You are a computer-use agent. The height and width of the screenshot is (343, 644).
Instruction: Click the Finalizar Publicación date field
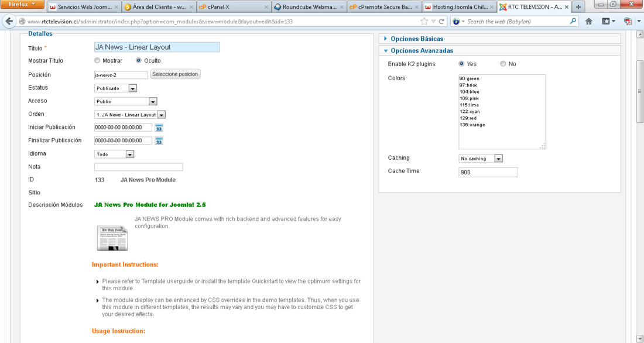pos(123,140)
